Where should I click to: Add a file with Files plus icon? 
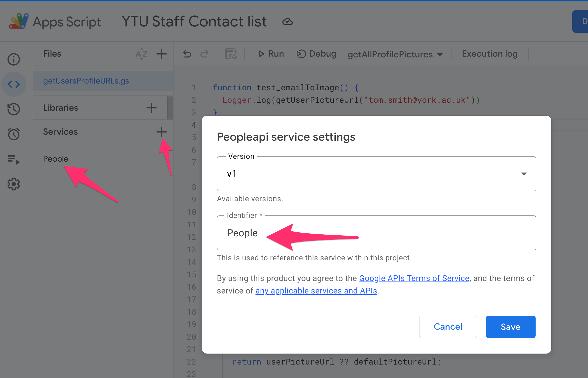click(x=161, y=54)
